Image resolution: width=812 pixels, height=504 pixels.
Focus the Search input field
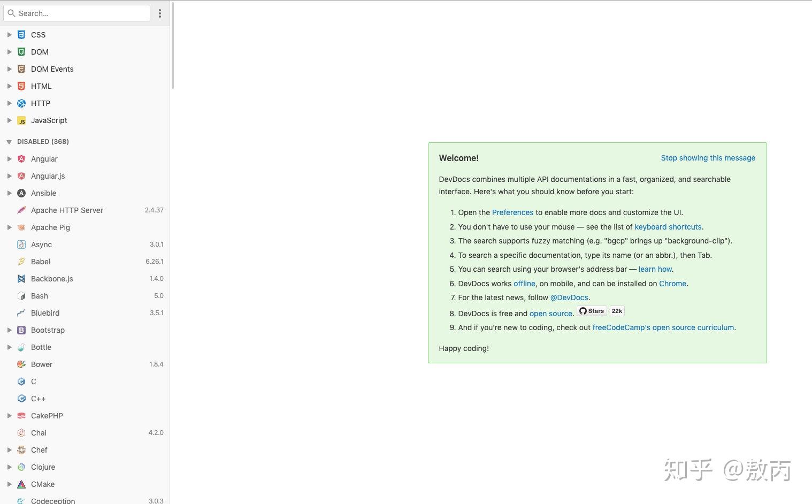click(77, 13)
